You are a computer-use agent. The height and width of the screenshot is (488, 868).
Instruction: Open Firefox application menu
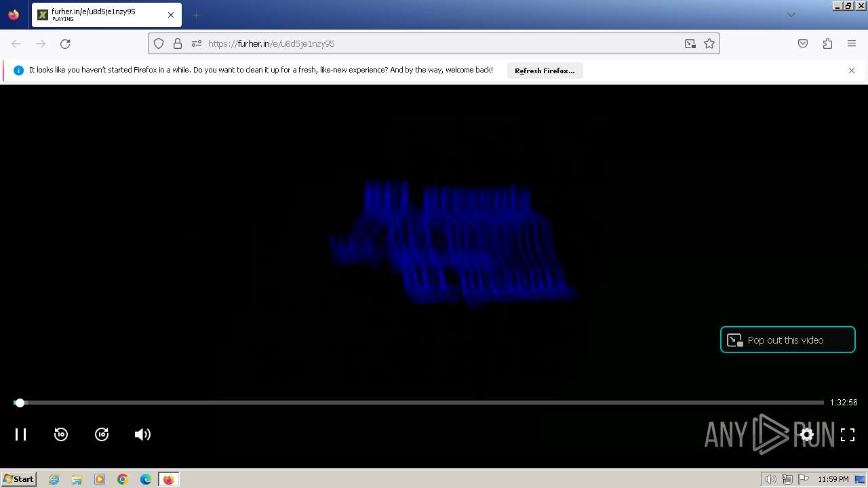(852, 43)
